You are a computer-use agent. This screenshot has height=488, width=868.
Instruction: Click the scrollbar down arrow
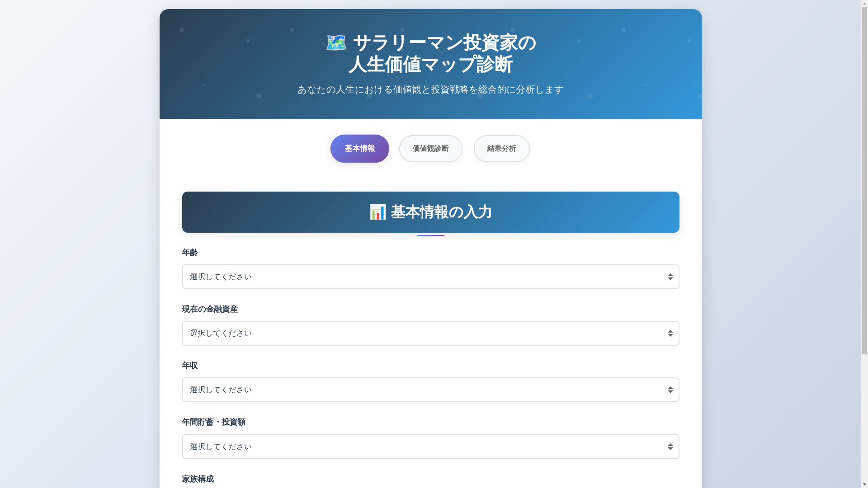point(864,484)
